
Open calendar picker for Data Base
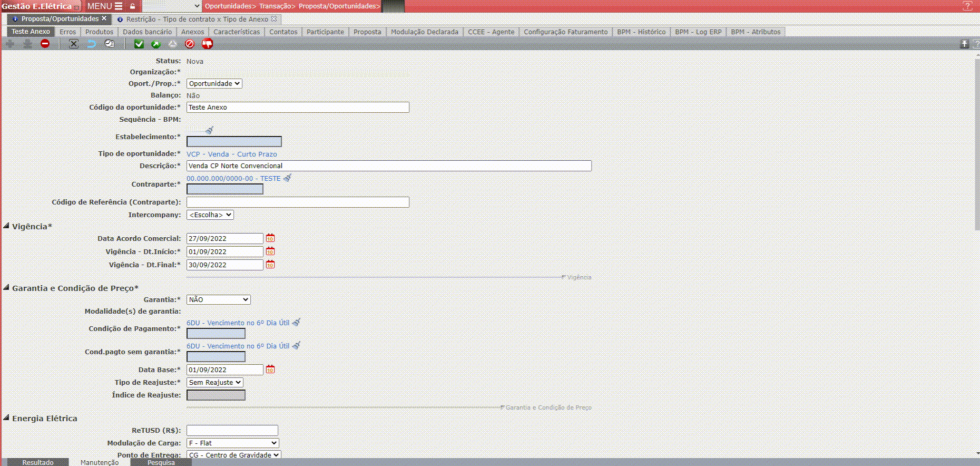tap(270, 370)
